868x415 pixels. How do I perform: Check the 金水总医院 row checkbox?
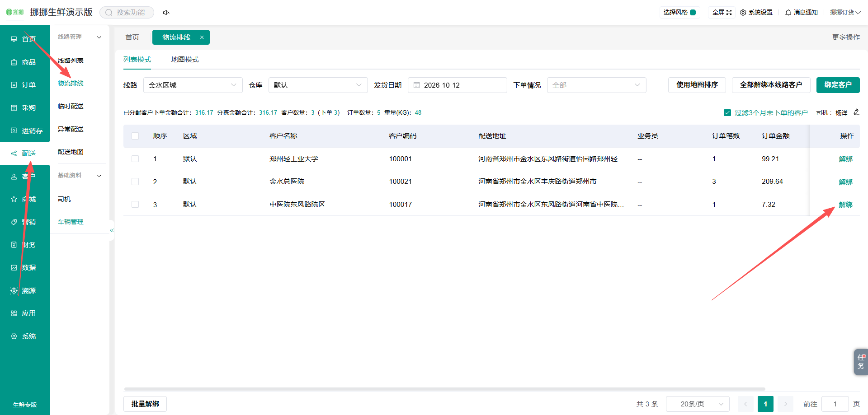click(x=135, y=182)
